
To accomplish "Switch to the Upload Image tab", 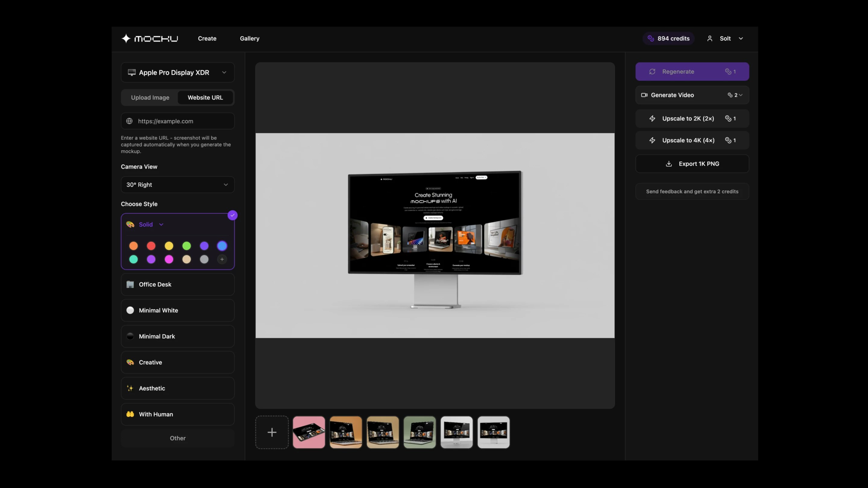I will pyautogui.click(x=150, y=98).
